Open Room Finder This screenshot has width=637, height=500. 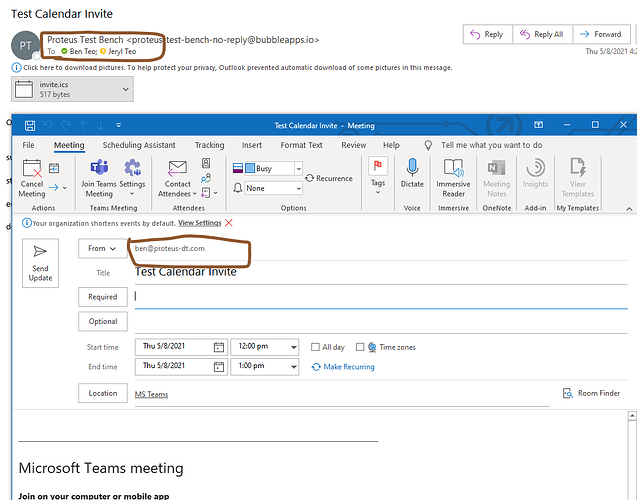click(x=592, y=393)
